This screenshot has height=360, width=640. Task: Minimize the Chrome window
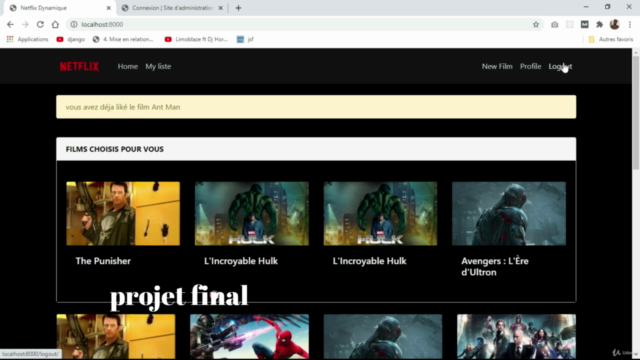(x=586, y=7)
